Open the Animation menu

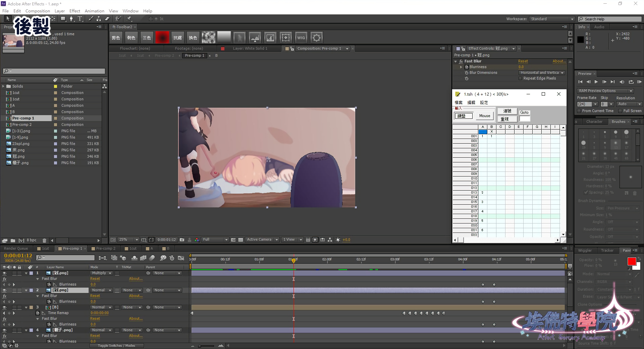pos(94,11)
